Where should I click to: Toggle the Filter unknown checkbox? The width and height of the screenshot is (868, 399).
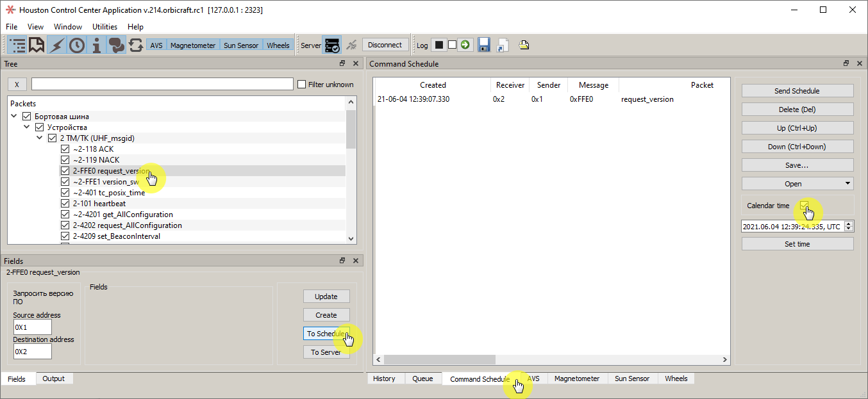point(300,84)
